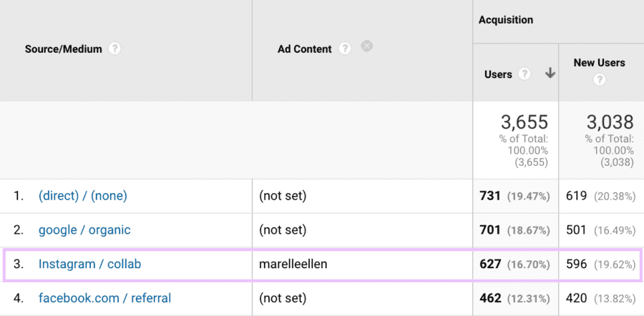Image resolution: width=644 pixels, height=316 pixels.
Task: Click the 627 users value for Instagram
Action: [x=490, y=264]
